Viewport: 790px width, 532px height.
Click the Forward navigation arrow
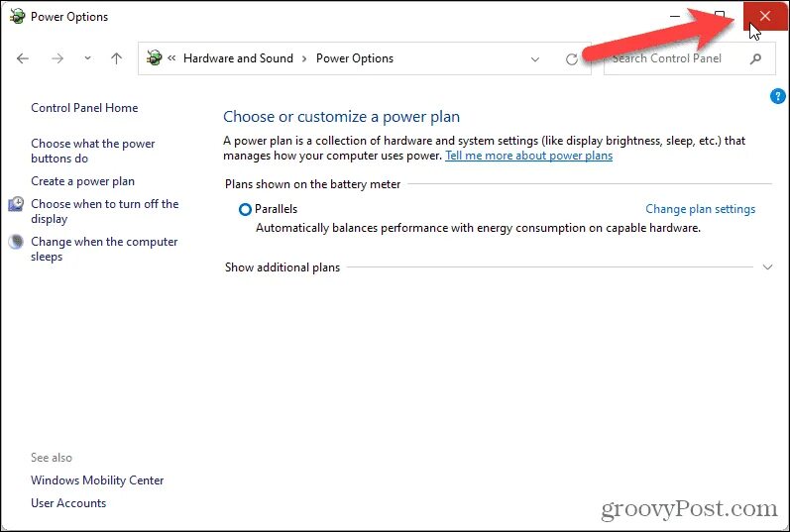[x=57, y=58]
